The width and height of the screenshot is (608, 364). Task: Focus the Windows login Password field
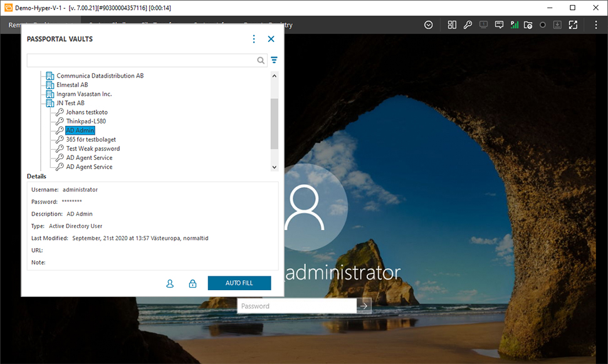click(x=296, y=306)
